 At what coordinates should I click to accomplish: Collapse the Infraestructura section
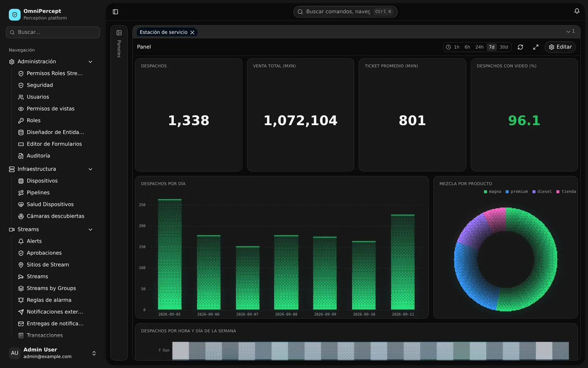tap(90, 169)
